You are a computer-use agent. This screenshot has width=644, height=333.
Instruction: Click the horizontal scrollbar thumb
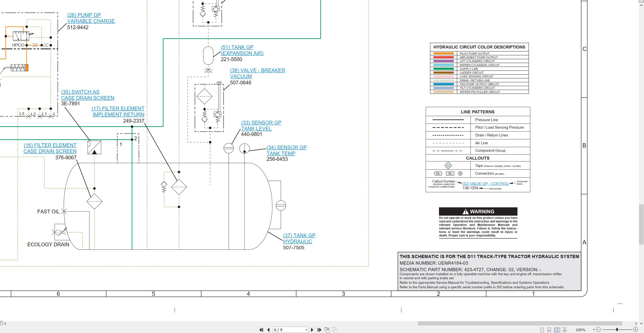pyautogui.click(x=520, y=323)
